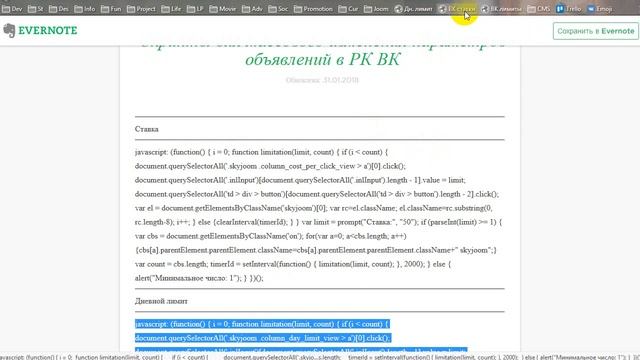Click the Сохранить в Evernote button

pyautogui.click(x=596, y=31)
